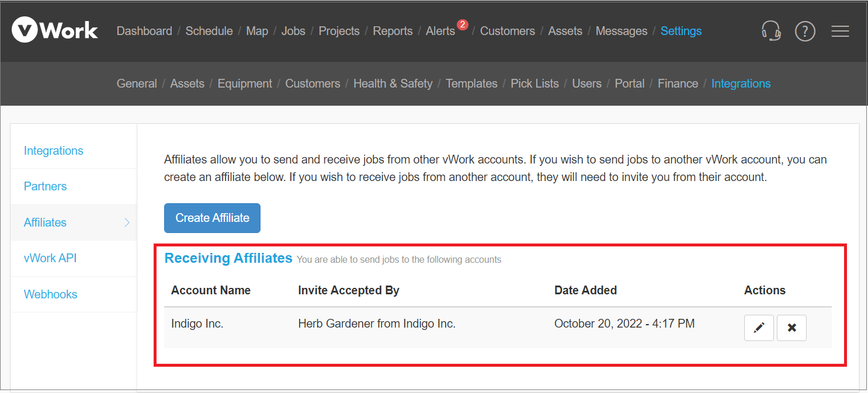Click the Alerts notification badge
Screen dimensions: 868x393
click(x=463, y=25)
